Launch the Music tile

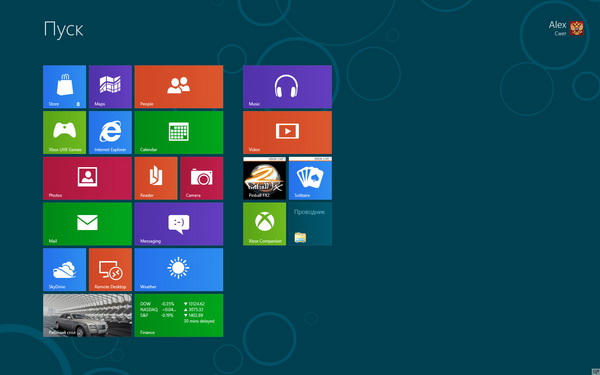(x=287, y=86)
